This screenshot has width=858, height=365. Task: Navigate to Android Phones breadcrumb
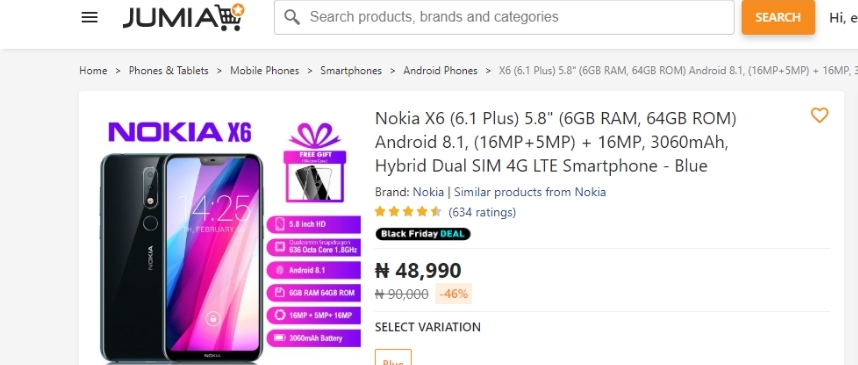point(440,71)
